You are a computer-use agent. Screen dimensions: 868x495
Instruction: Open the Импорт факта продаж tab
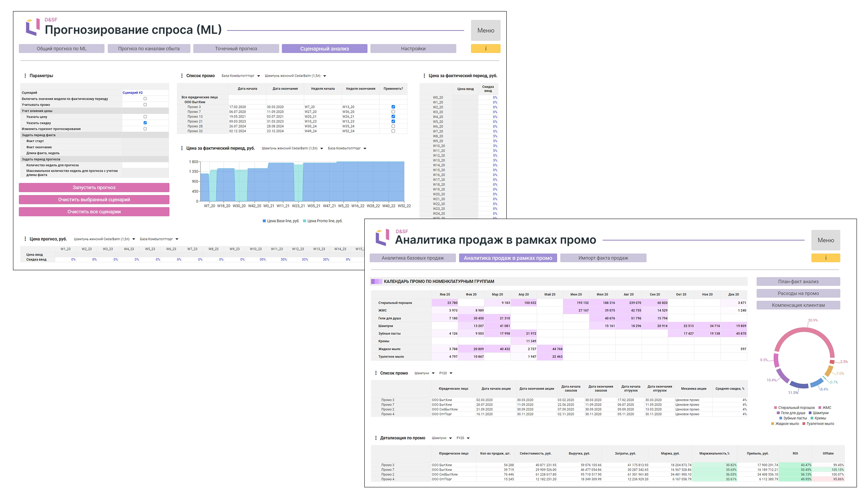coord(603,258)
